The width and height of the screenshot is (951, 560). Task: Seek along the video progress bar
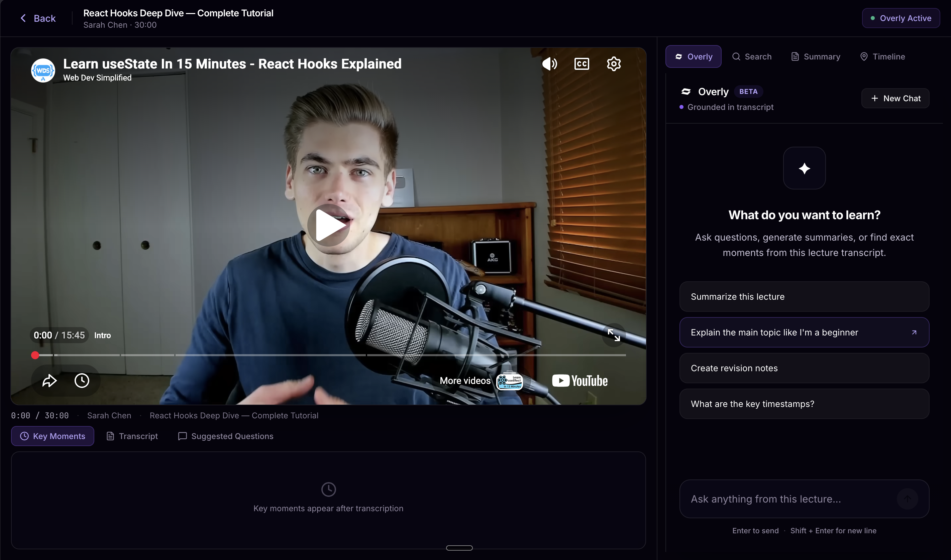point(328,355)
